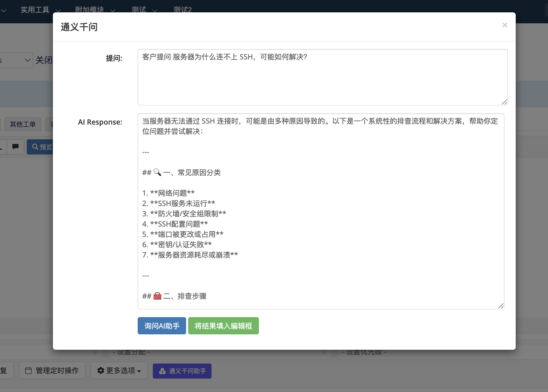Close the 通义千问 dialog with the X

(504, 25)
